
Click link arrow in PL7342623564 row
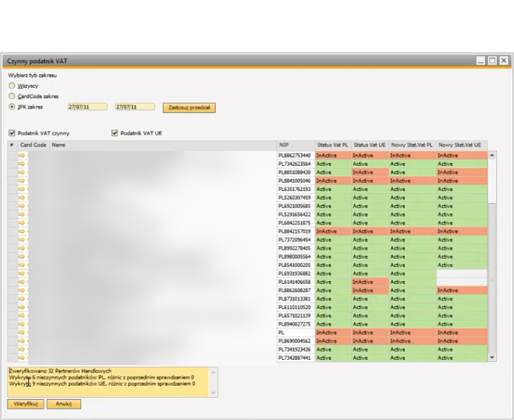click(22, 164)
